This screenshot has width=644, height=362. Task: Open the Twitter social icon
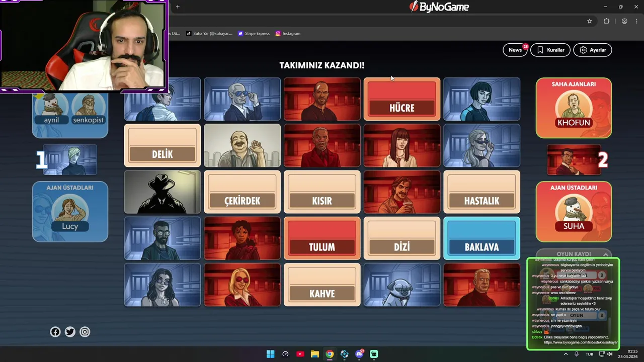point(70,332)
